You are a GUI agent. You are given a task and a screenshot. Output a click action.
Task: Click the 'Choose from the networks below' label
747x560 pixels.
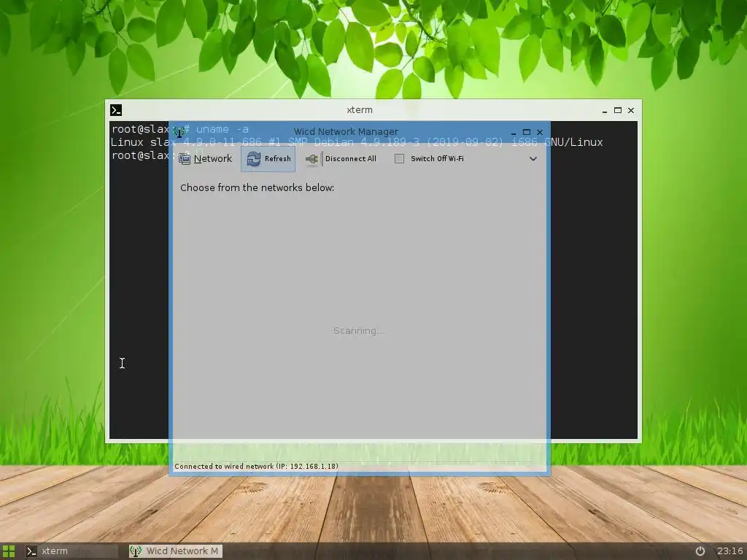[x=258, y=187]
